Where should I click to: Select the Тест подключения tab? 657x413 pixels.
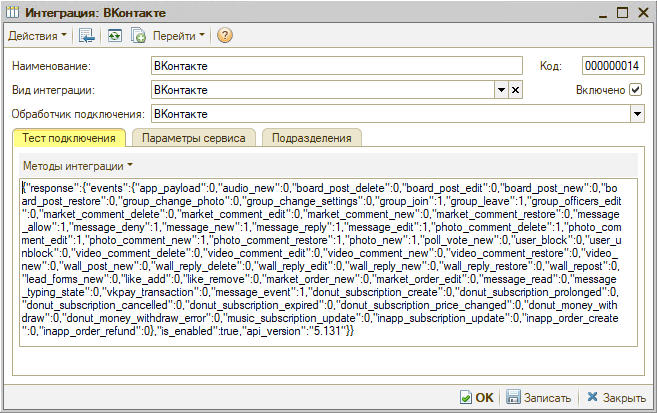pyautogui.click(x=69, y=138)
